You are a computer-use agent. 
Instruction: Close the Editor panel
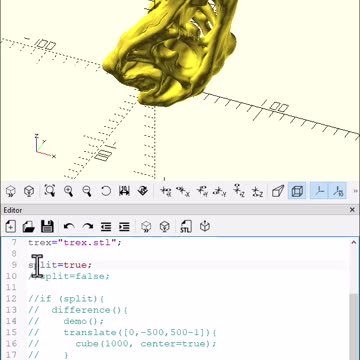tap(352, 210)
